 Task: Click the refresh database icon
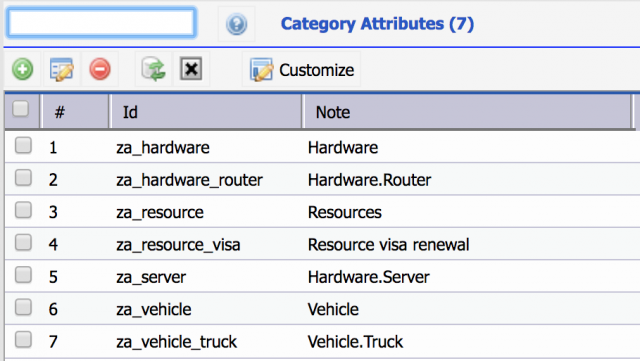point(153,69)
